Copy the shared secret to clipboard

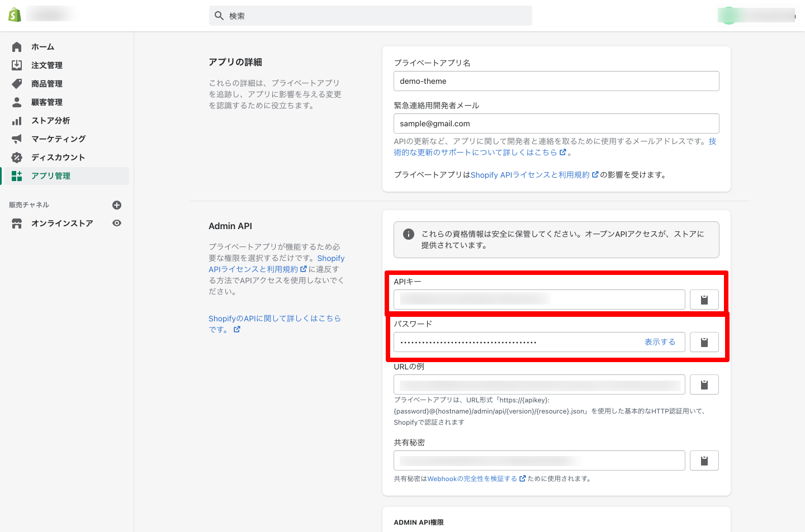[704, 460]
